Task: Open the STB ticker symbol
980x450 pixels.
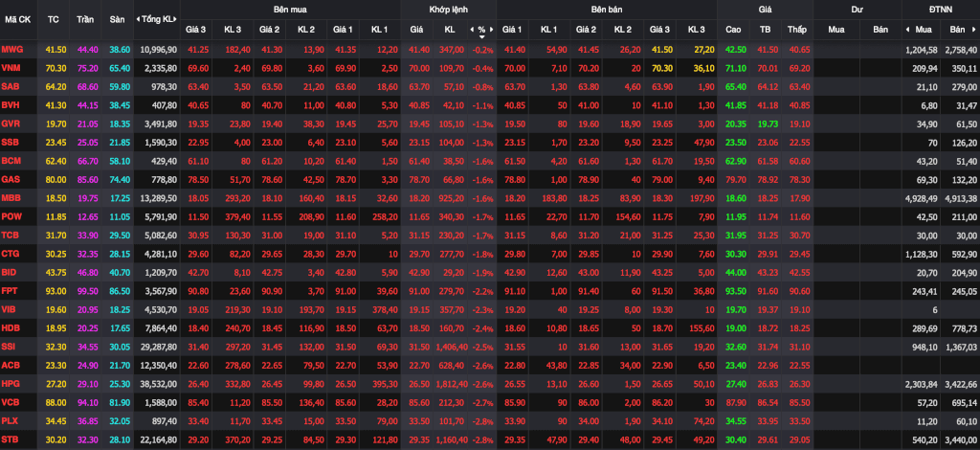Action: (x=10, y=440)
